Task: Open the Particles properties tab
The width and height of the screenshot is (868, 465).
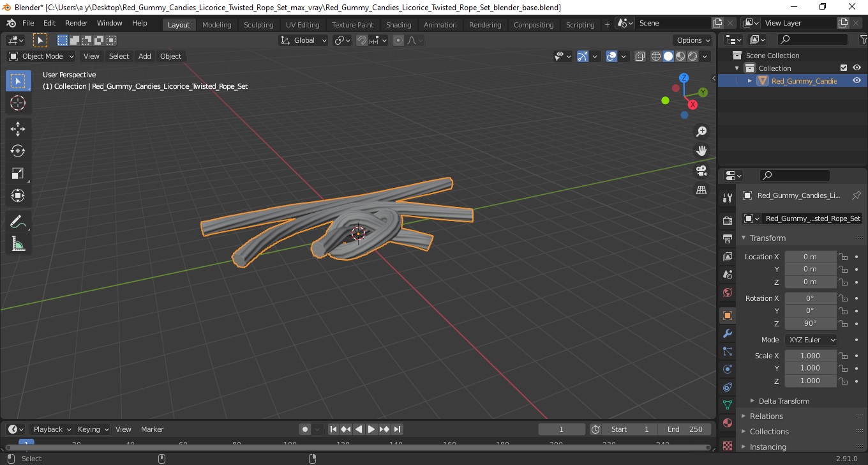Action: coord(727,351)
